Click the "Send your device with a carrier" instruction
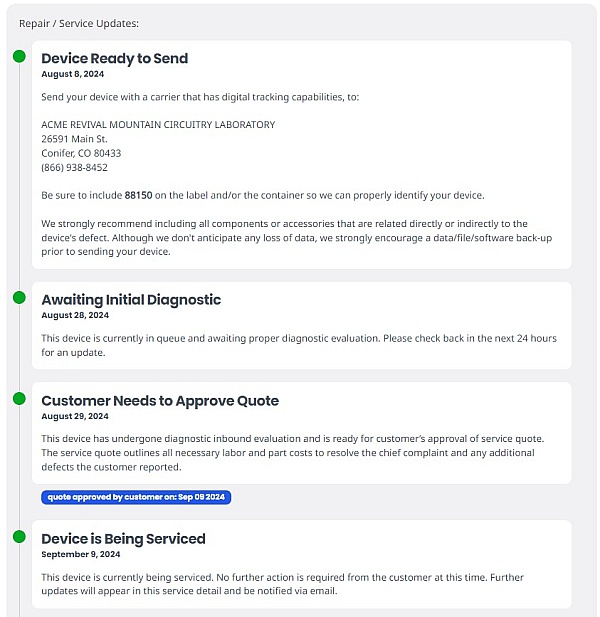Image resolution: width=600 pixels, height=617 pixels. 200,97
